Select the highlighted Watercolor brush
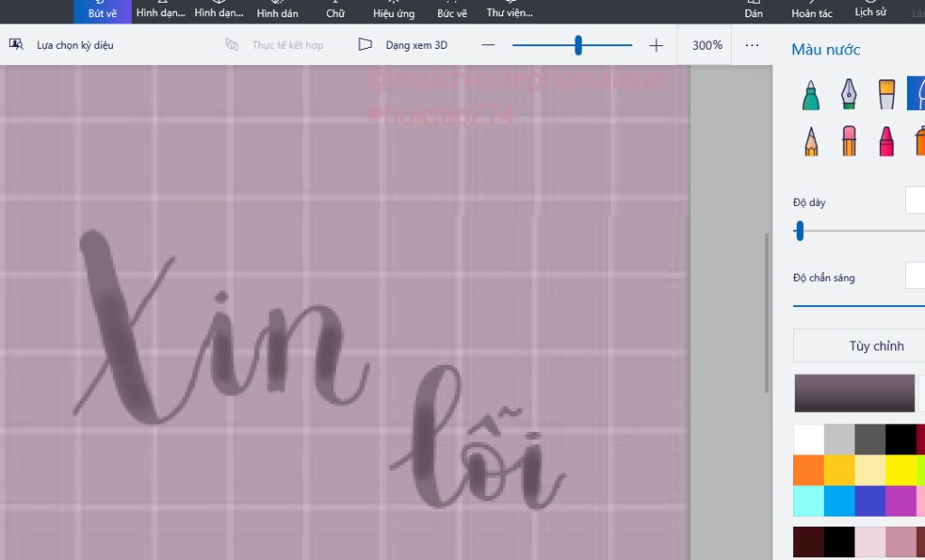 pyautogui.click(x=916, y=93)
